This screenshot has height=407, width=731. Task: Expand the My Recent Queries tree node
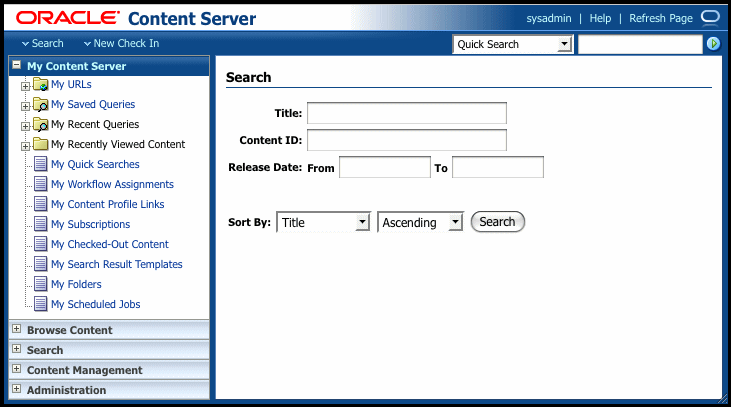(25, 126)
